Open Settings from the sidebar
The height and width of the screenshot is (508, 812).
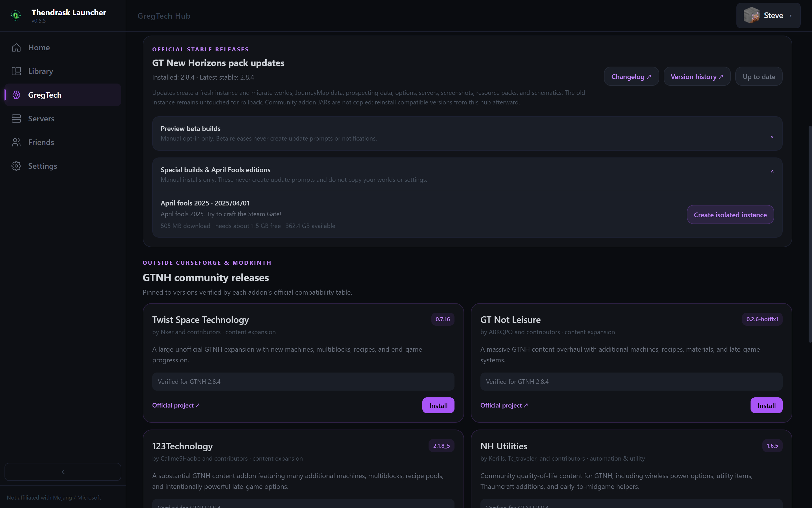[63, 166]
